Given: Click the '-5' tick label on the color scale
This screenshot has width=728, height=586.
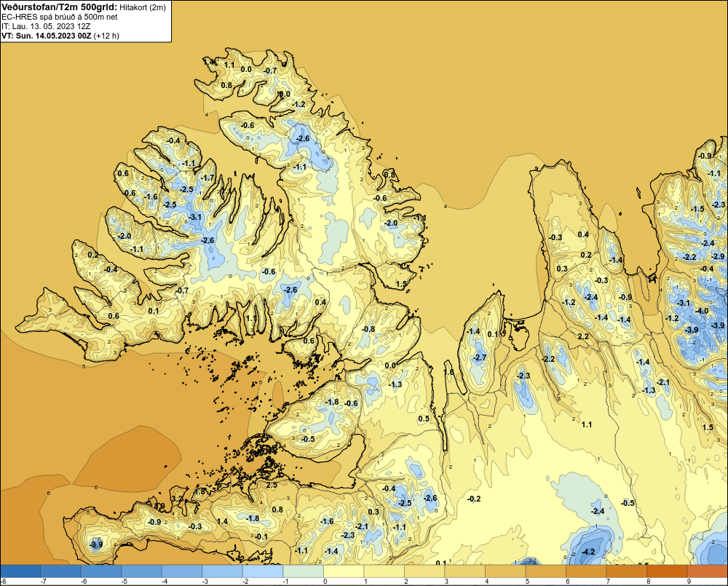Looking at the screenshot, I should tap(124, 582).
